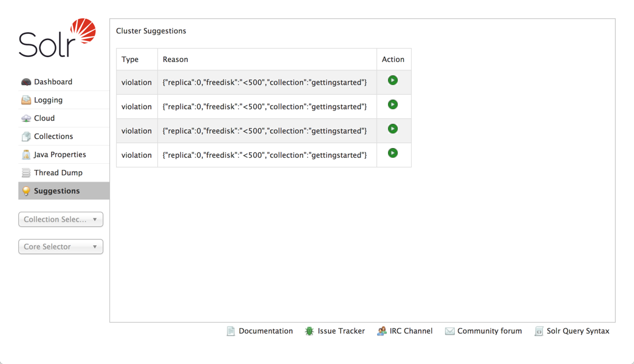This screenshot has height=364, width=634.
Task: Run the first violation suggestion action
Action: point(393,80)
